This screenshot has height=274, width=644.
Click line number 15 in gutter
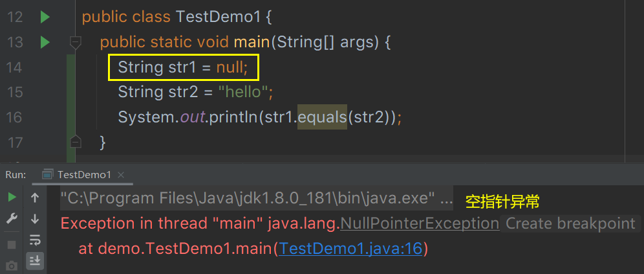(14, 92)
